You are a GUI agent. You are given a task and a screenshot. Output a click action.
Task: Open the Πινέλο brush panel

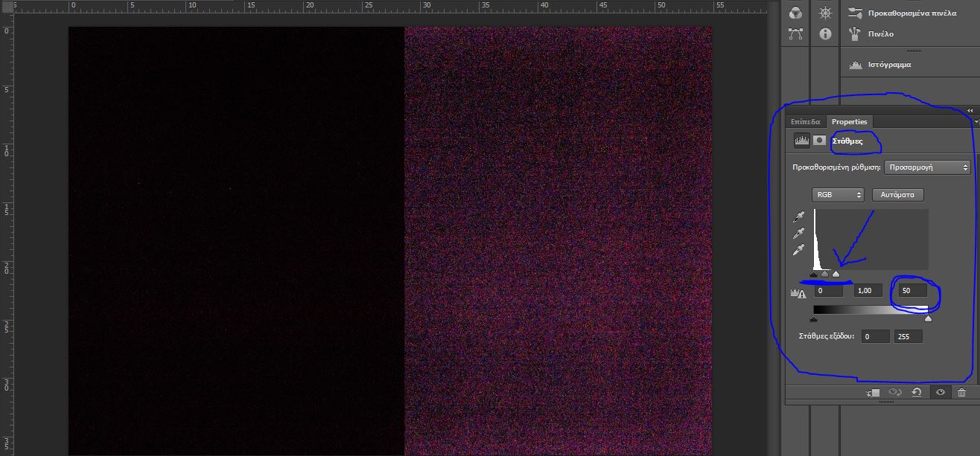point(871,33)
